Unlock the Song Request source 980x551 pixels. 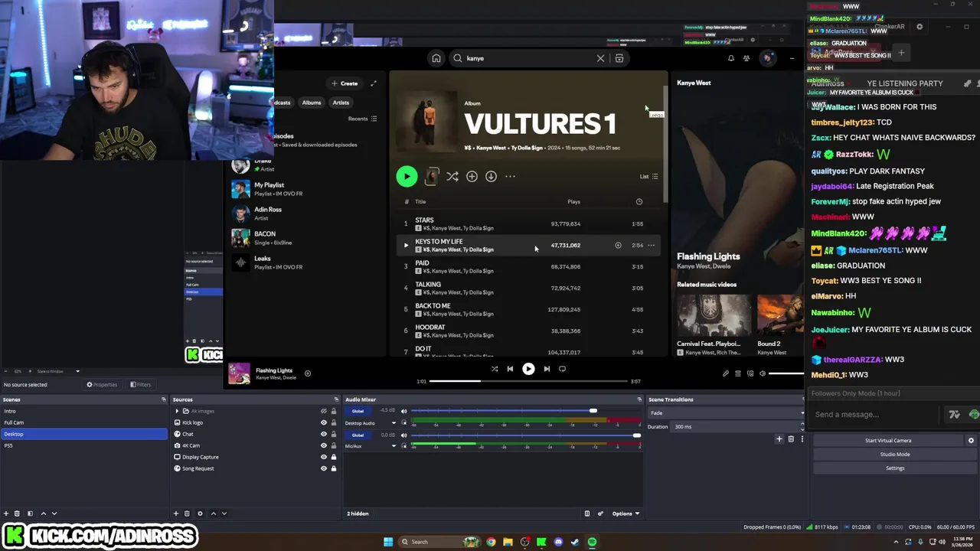point(333,468)
